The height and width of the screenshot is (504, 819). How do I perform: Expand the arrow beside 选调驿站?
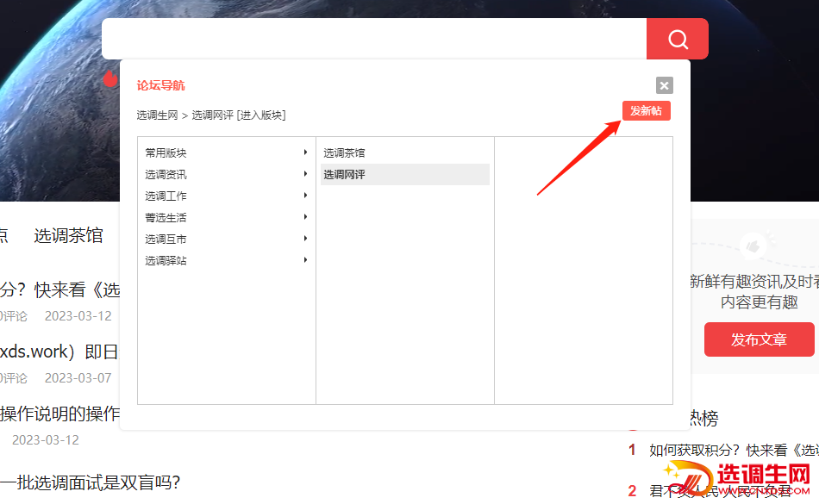[305, 260]
